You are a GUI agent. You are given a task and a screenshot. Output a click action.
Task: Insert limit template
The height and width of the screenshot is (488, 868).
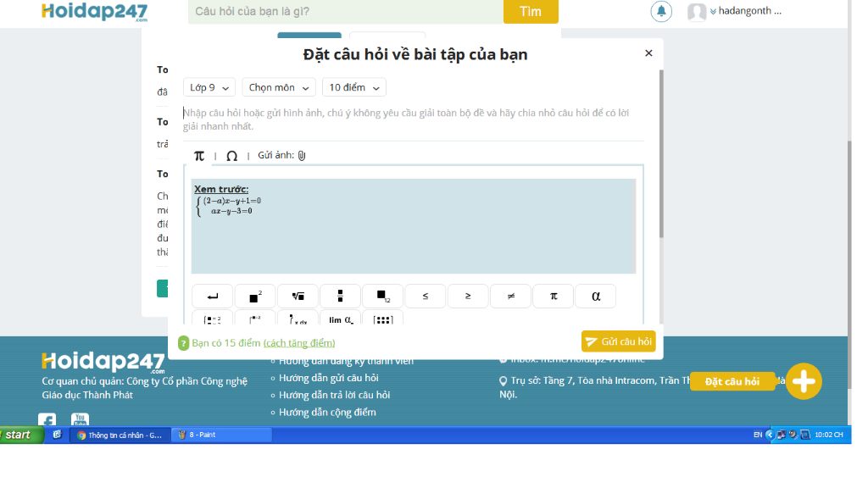click(340, 318)
